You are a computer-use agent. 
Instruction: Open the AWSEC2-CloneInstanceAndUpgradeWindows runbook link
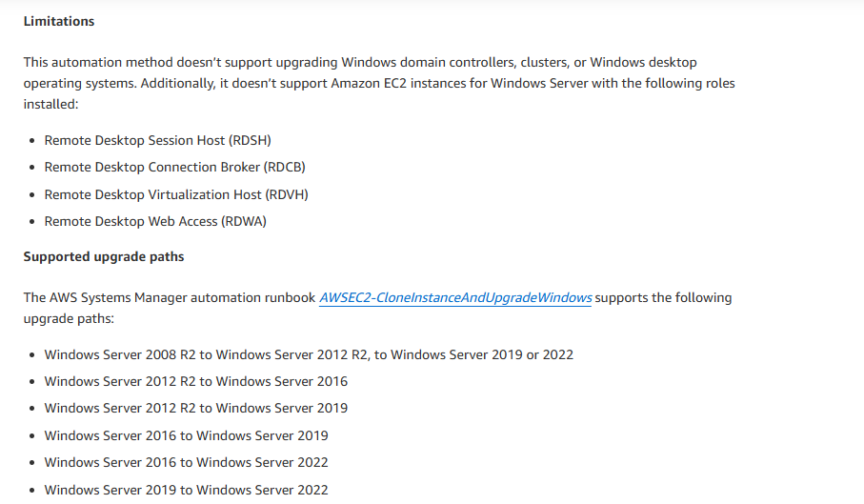pyautogui.click(x=455, y=297)
